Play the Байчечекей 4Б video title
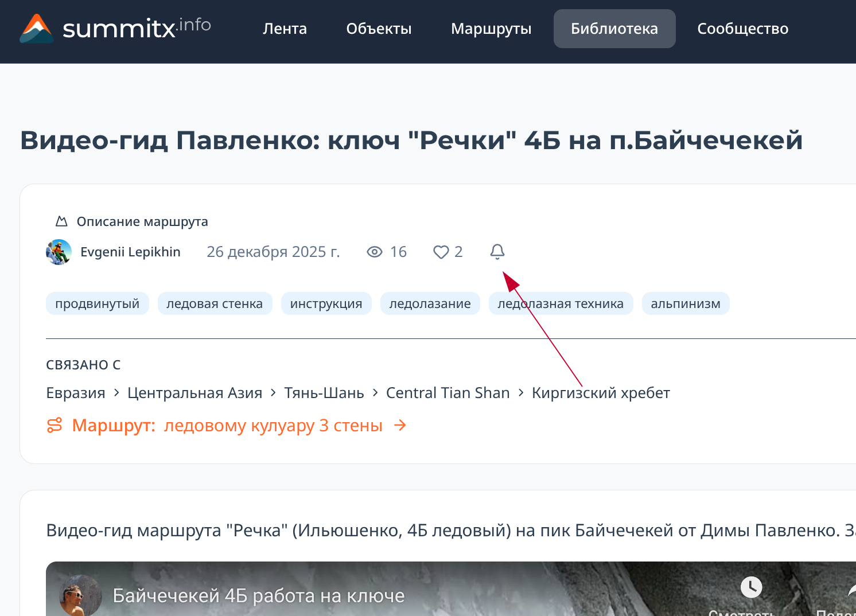The width and height of the screenshot is (856, 616). [258, 596]
